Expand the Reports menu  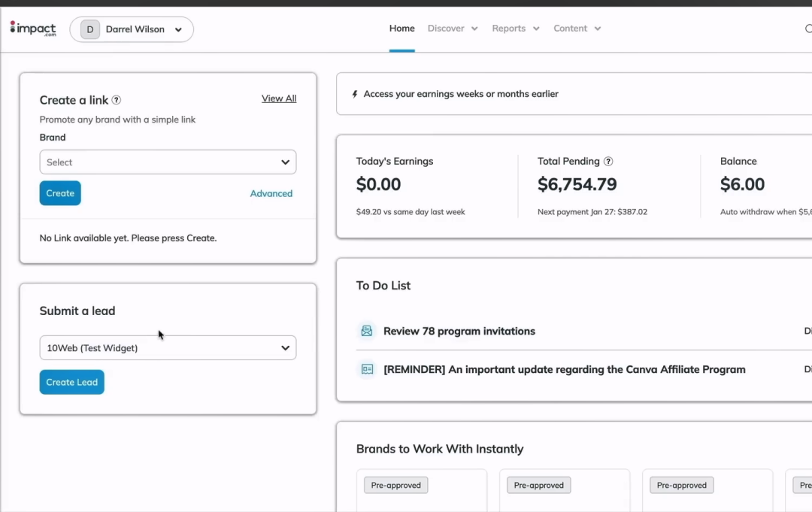pyautogui.click(x=516, y=29)
